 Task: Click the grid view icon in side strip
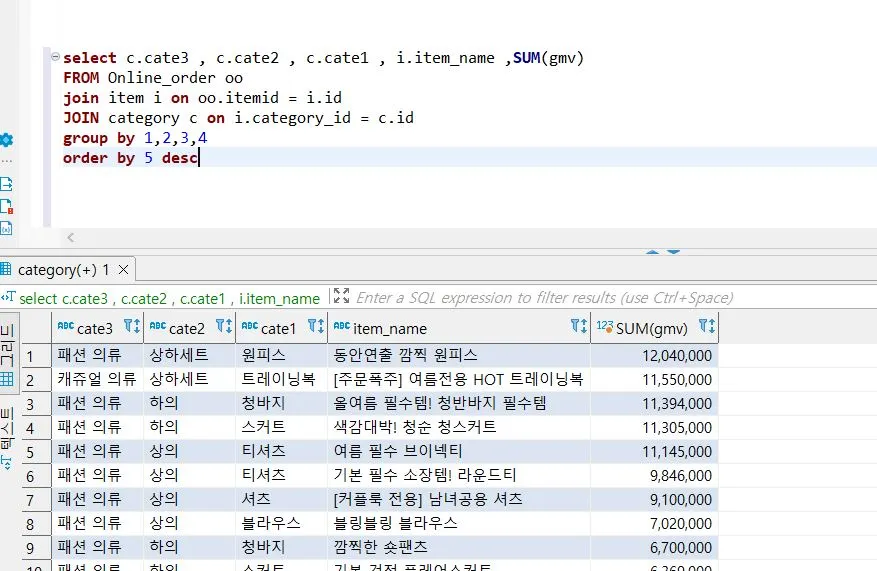[7, 379]
